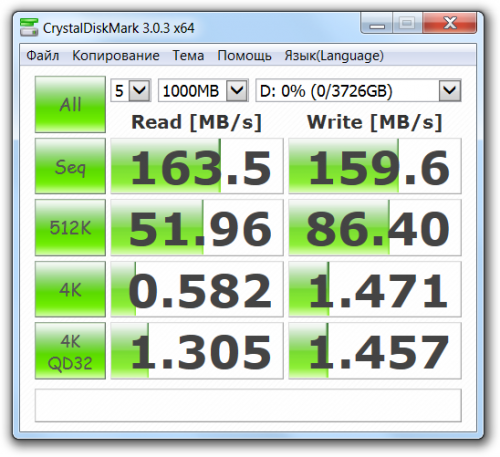Click the 4K QD32 write result 1.457

[375, 351]
